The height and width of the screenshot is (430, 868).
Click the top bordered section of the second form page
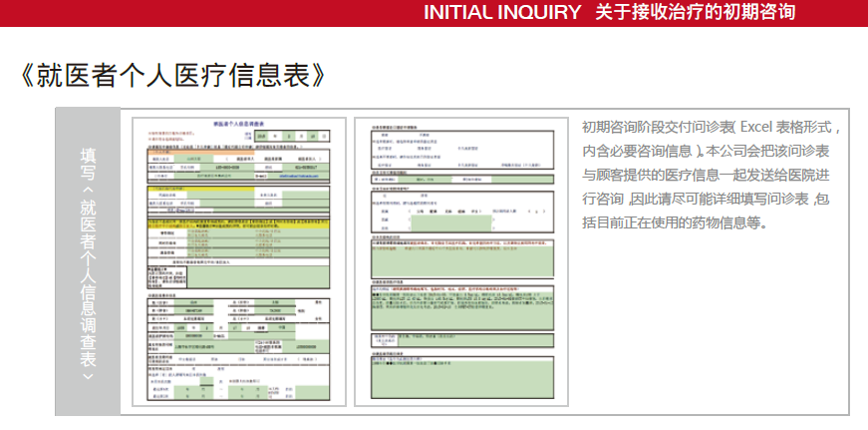pyautogui.click(x=461, y=150)
